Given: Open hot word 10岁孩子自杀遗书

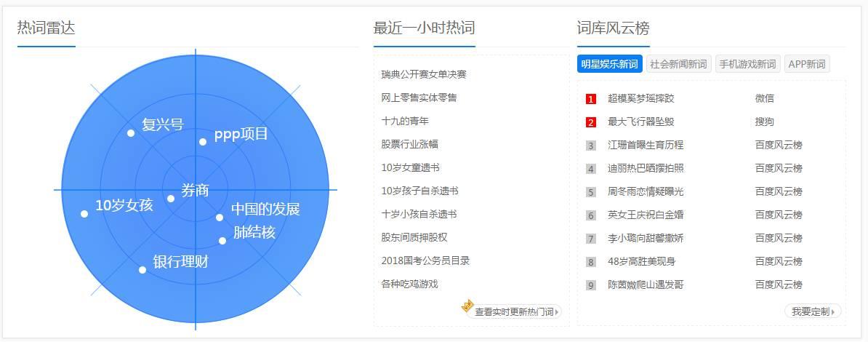Looking at the screenshot, I should [419, 191].
